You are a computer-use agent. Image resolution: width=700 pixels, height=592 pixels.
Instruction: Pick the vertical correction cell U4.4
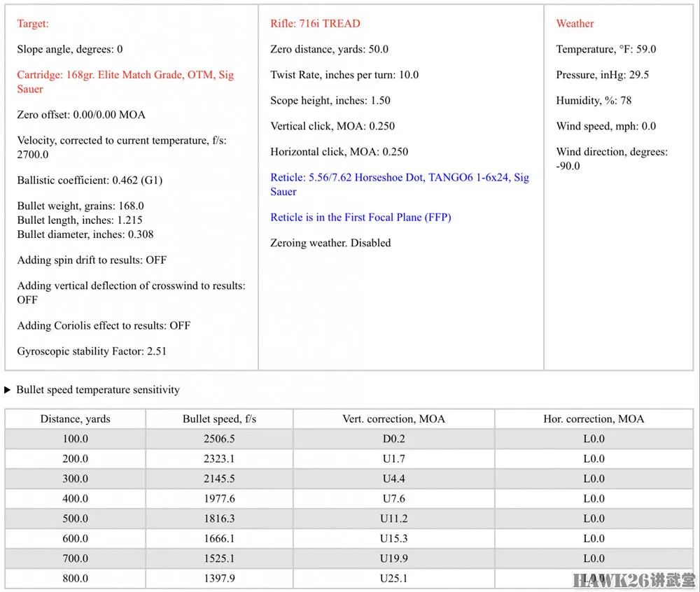[393, 479]
